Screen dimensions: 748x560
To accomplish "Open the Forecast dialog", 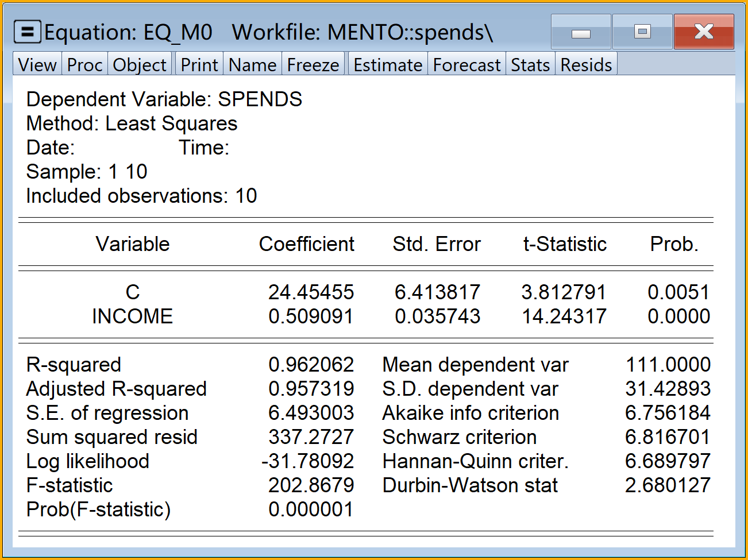I will (x=466, y=65).
